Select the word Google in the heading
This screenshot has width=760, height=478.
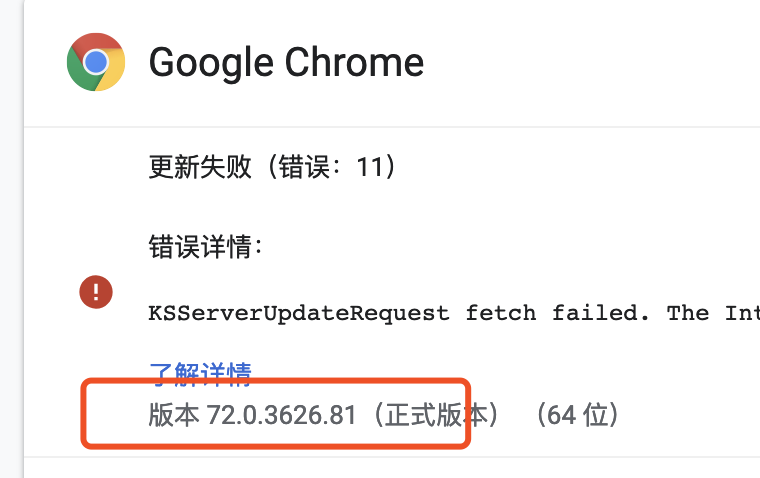tap(211, 64)
